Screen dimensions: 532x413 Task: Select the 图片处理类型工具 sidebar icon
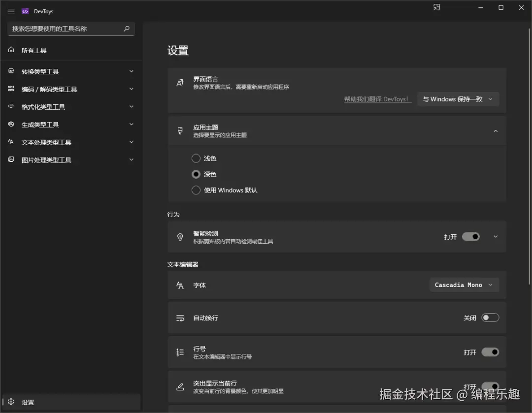tap(11, 159)
